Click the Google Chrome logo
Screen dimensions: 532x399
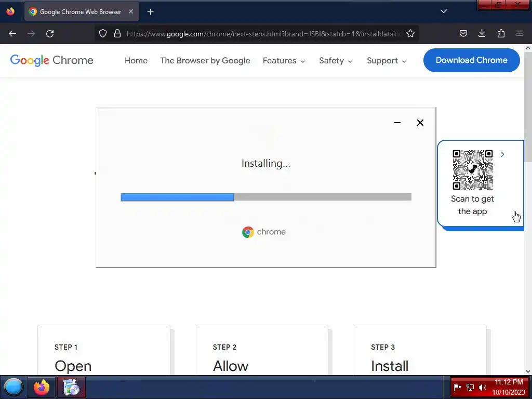coord(52,60)
